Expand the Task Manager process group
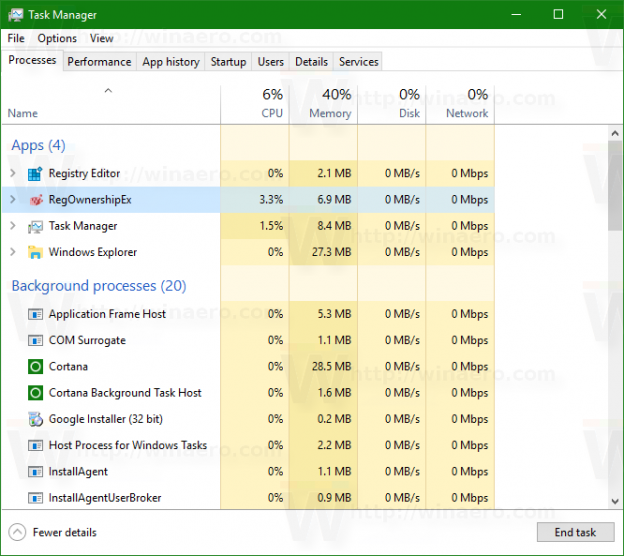 point(13,226)
